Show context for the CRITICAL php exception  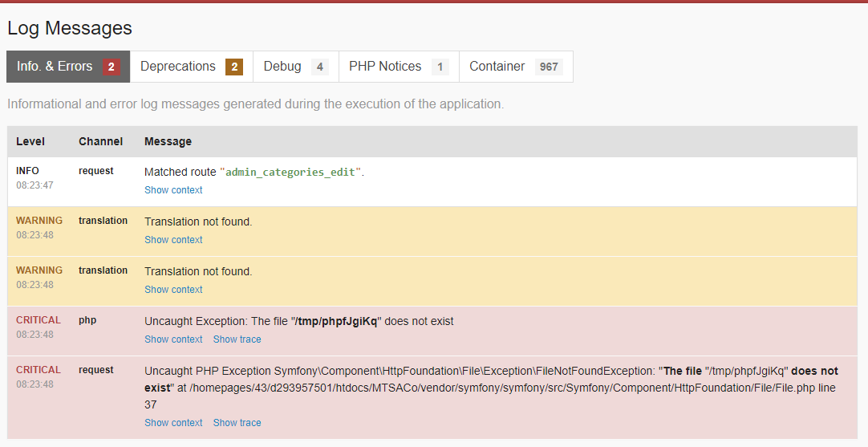click(x=173, y=339)
